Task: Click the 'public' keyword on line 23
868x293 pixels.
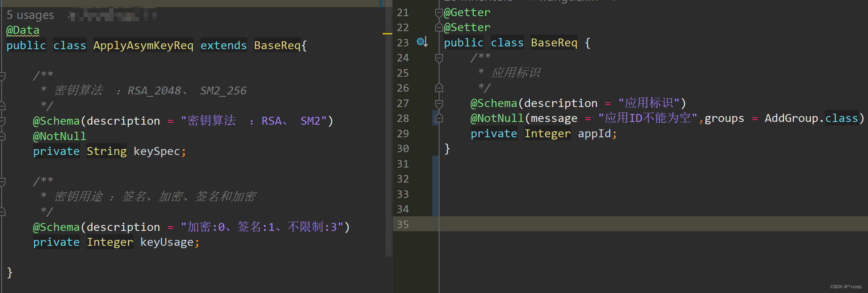Action: [464, 42]
